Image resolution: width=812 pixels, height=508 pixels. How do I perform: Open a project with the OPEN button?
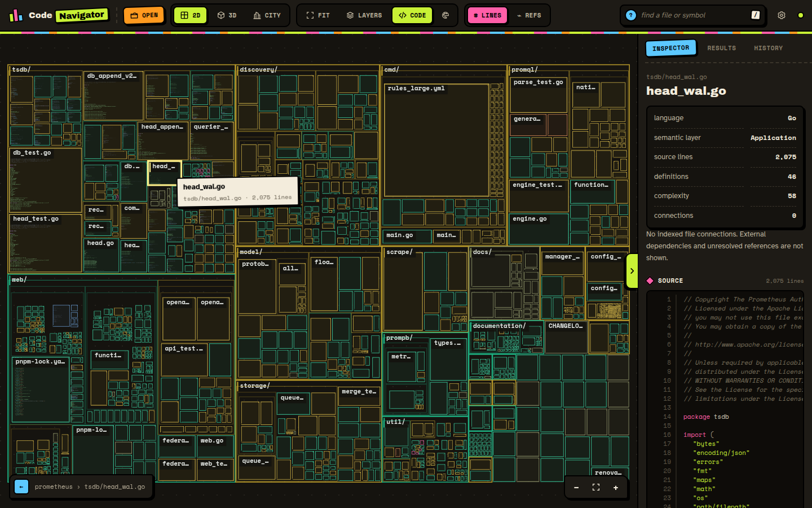[x=144, y=15]
